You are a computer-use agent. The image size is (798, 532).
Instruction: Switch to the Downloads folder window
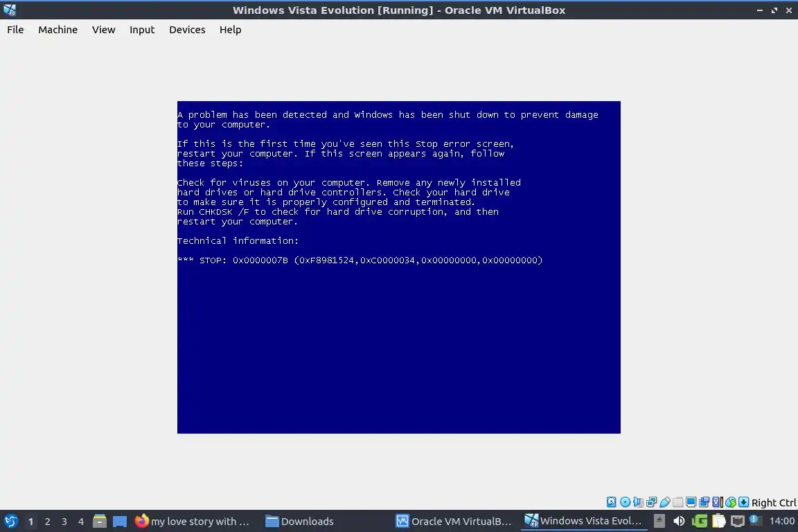[300, 522]
